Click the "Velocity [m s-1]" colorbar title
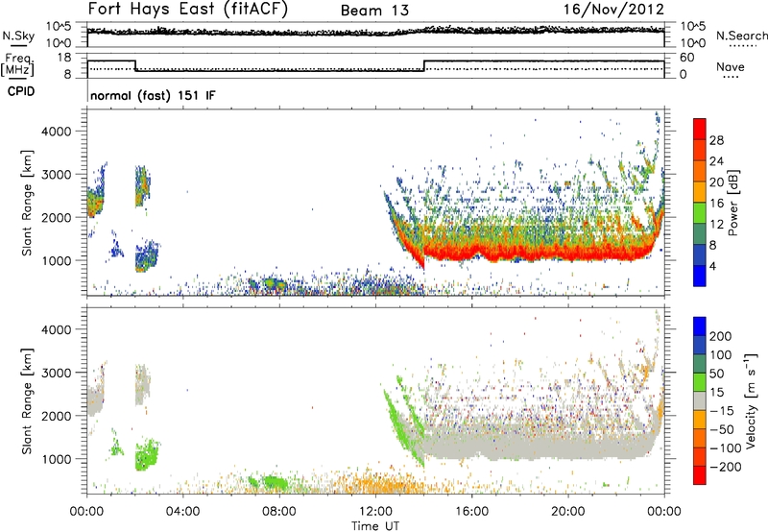This screenshot has height=532, width=768. 751,400
